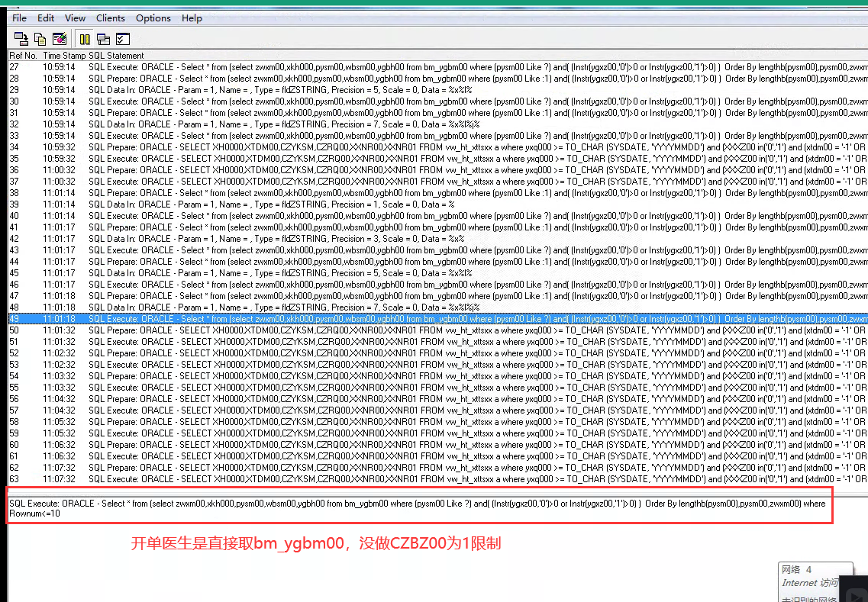Image resolution: width=868 pixels, height=602 pixels.
Task: Select row 59 SQL Execute at 11:05:32
Action: (438, 433)
